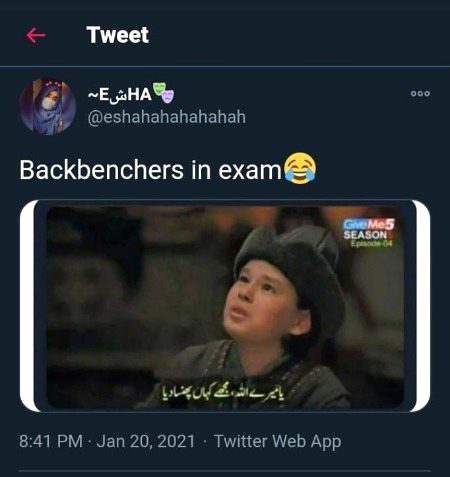
Task: Open the Twitter Web App source link
Action: click(x=278, y=441)
